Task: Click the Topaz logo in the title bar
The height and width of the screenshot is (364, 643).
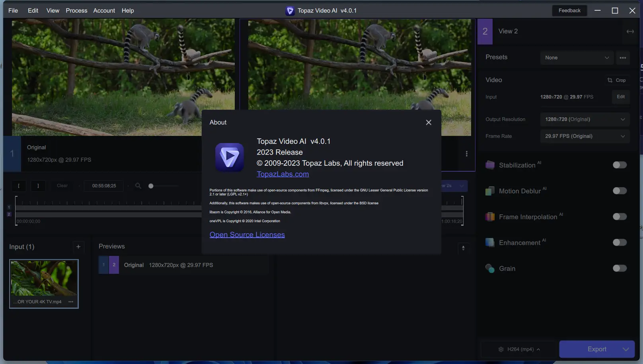Action: click(290, 11)
